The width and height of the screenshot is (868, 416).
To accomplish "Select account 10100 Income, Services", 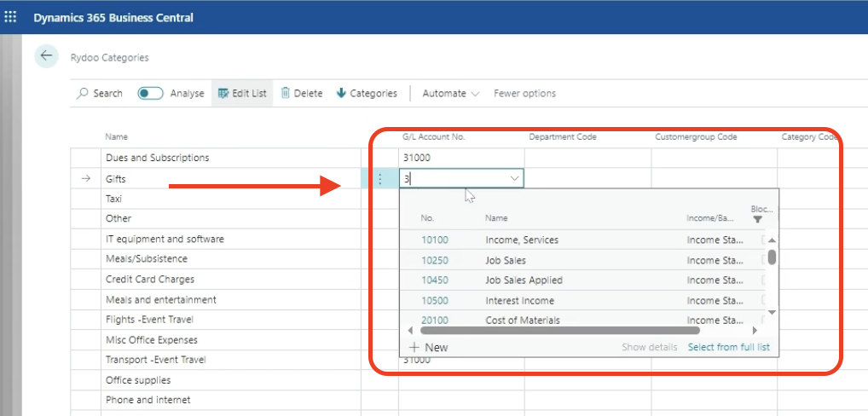I will click(x=435, y=240).
